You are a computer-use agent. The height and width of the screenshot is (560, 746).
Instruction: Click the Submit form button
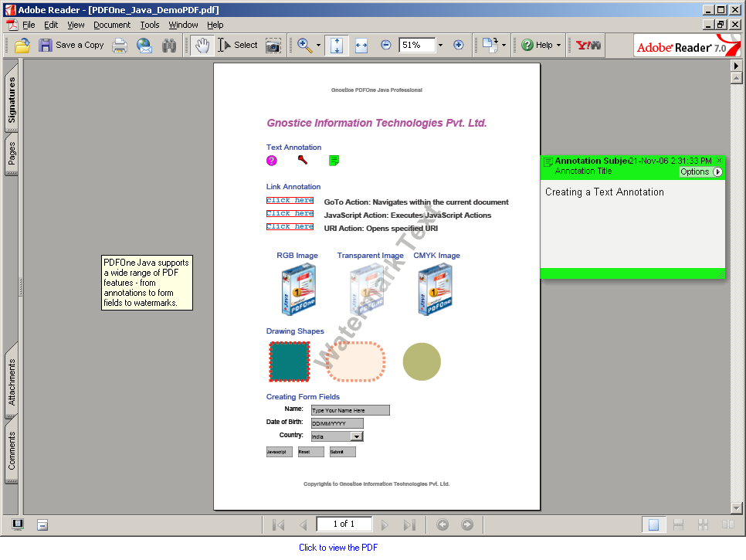tap(343, 452)
